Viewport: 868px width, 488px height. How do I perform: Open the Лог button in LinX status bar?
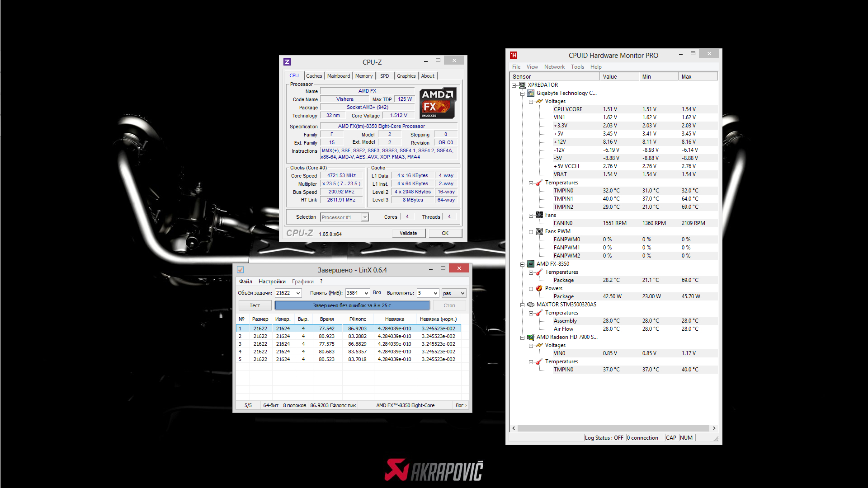(x=461, y=405)
